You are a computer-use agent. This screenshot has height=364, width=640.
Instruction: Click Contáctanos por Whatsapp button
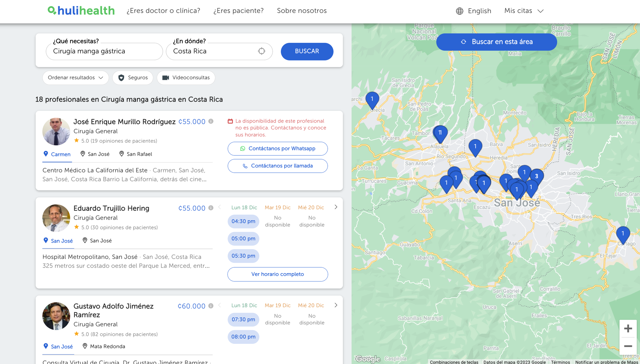click(x=277, y=149)
